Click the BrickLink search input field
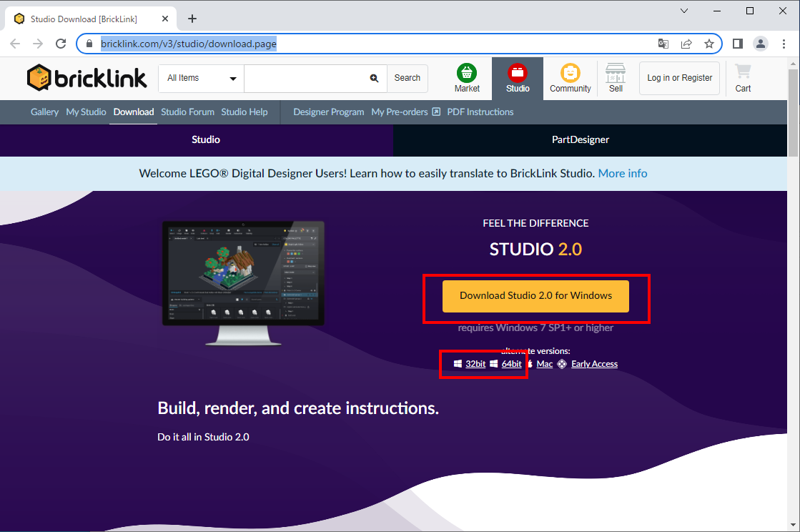Viewport: 800px width, 532px height. coord(305,79)
